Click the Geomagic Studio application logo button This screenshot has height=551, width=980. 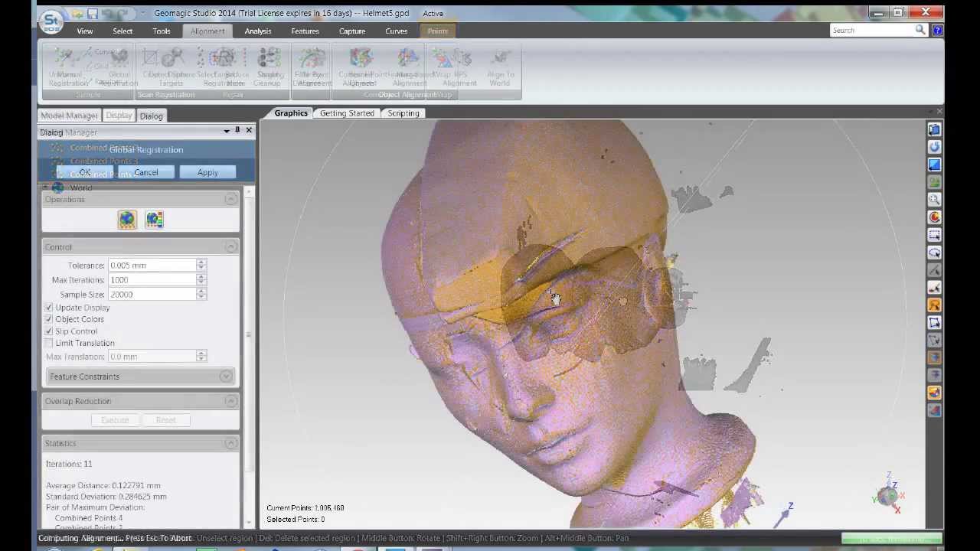tap(51, 21)
